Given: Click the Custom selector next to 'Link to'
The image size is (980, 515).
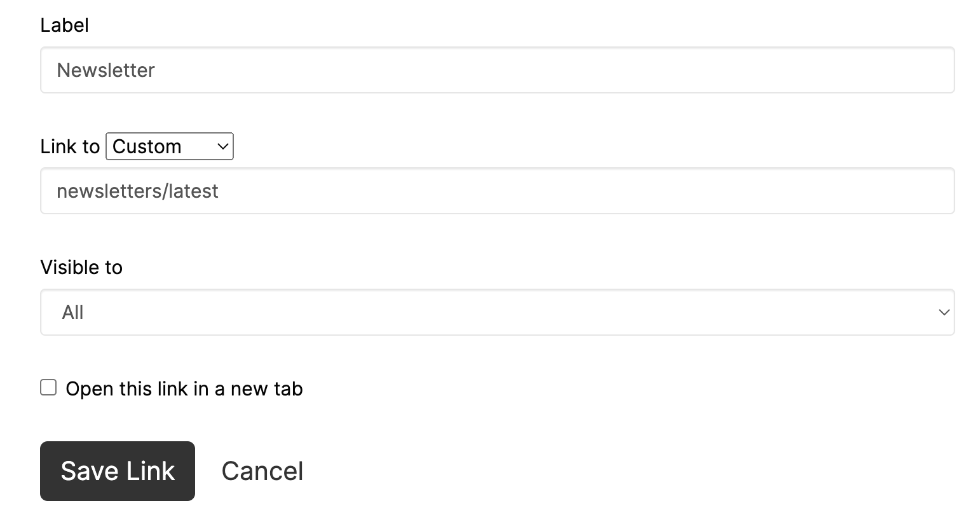Looking at the screenshot, I should pyautogui.click(x=169, y=146).
